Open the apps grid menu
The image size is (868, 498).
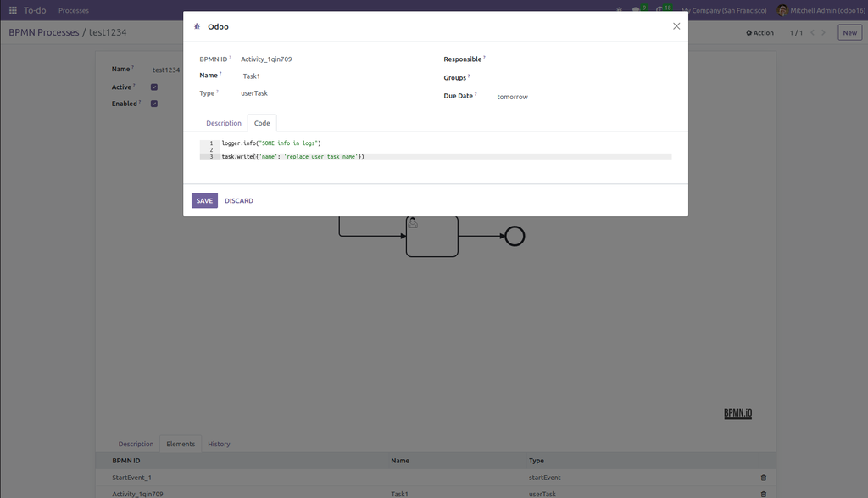(13, 10)
